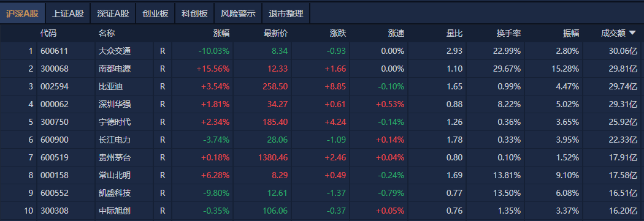Switch to the 深证A股 tab
This screenshot has height=221, width=644.
coord(113,13)
